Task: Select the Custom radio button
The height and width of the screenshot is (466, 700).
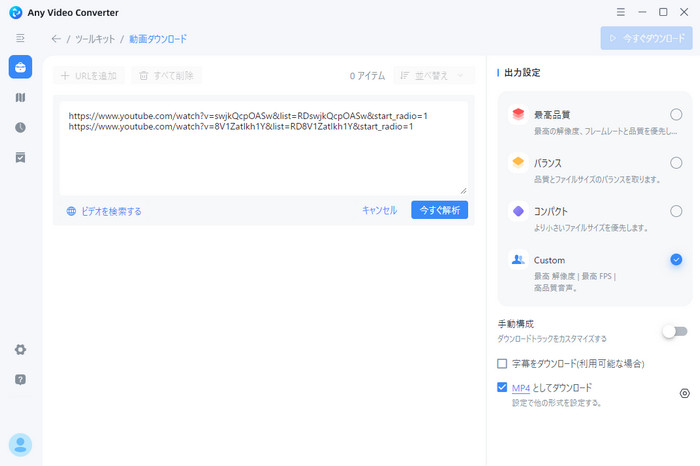Action: [676, 259]
